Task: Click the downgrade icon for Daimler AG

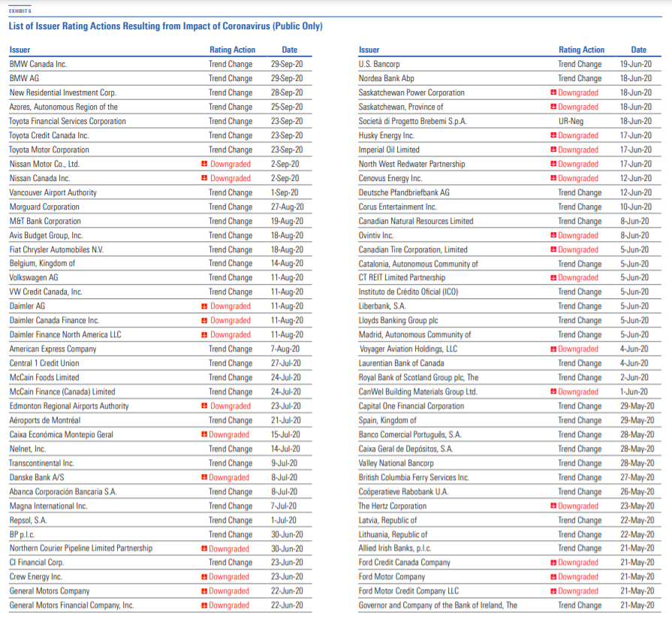Action: pos(204,306)
